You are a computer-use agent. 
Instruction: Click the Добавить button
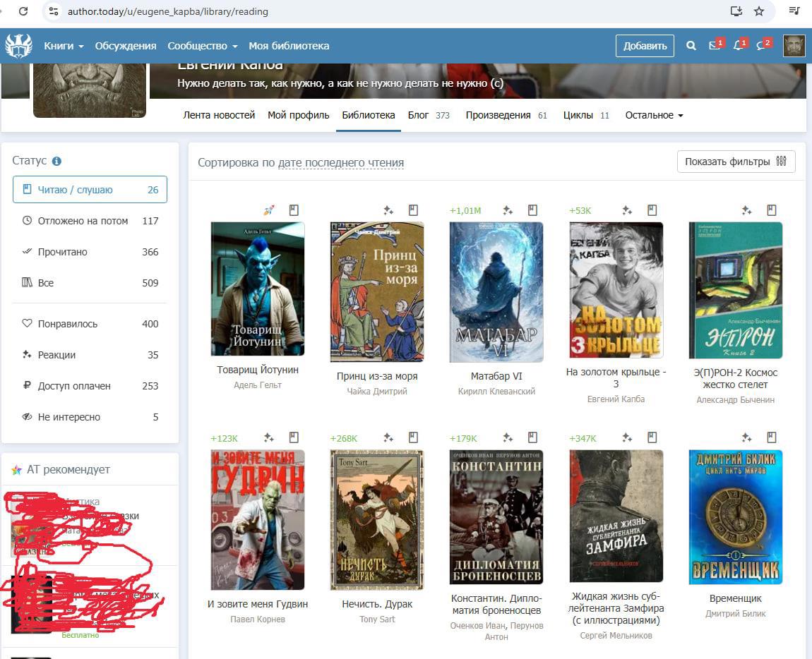click(645, 46)
